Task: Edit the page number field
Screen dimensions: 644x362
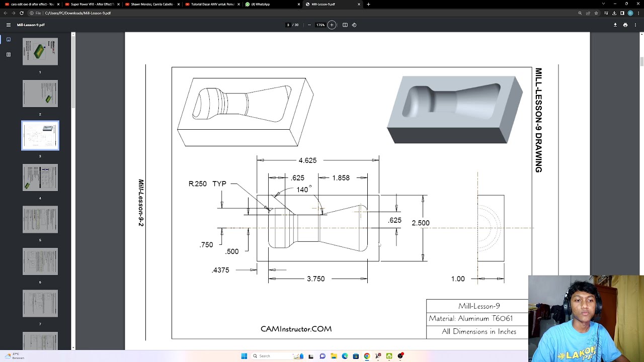Action: pyautogui.click(x=288, y=25)
